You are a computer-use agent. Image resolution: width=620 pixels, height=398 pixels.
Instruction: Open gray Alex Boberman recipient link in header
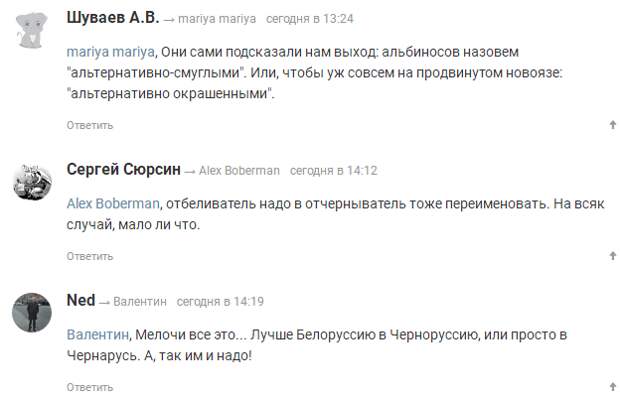tap(239, 171)
